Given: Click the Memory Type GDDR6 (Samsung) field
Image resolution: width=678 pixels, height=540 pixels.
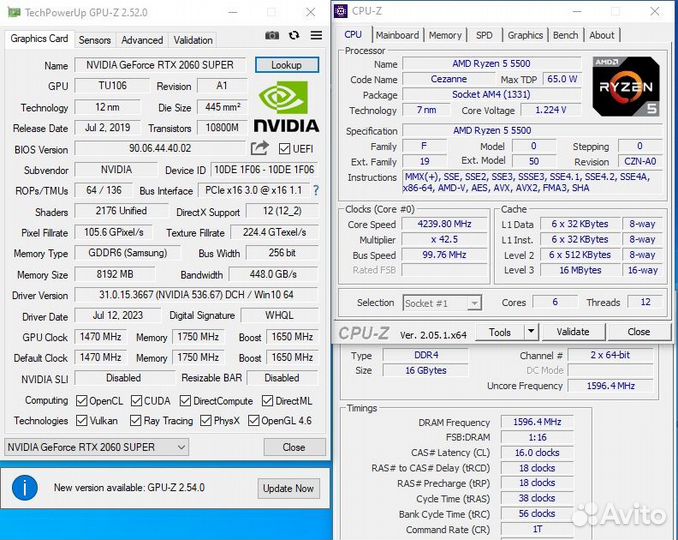Looking at the screenshot, I should 128,253.
